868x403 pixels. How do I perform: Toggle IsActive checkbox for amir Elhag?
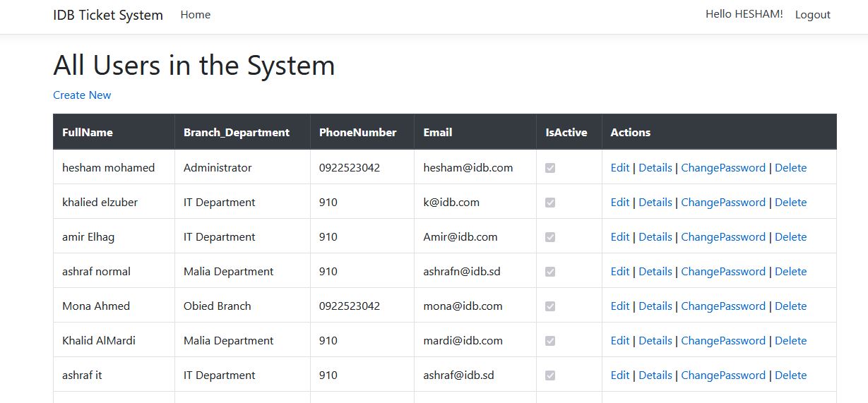550,237
